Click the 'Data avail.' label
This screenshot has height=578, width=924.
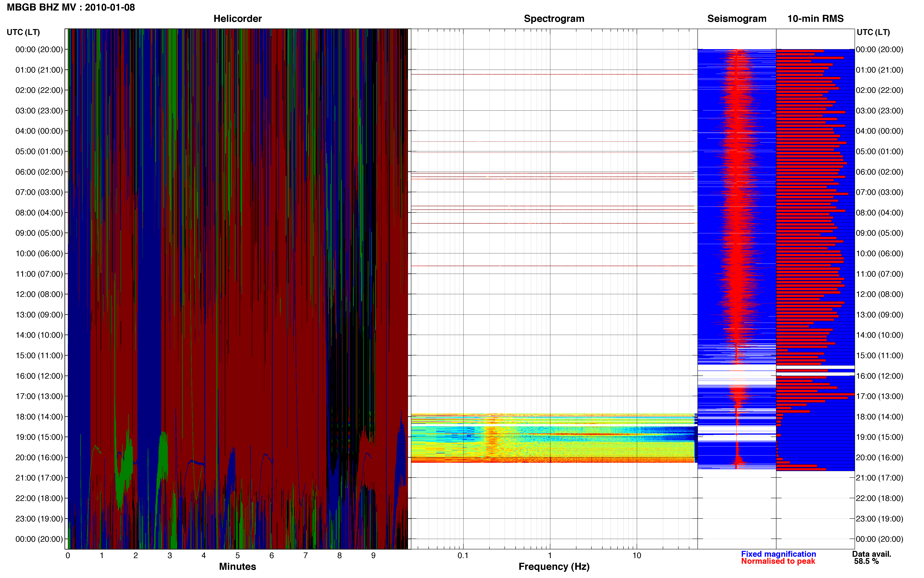tap(872, 554)
